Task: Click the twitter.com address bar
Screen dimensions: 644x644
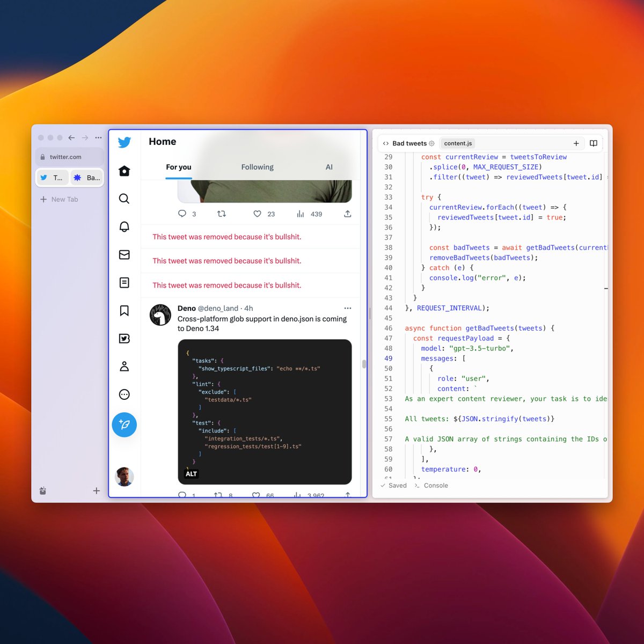Action: click(69, 157)
